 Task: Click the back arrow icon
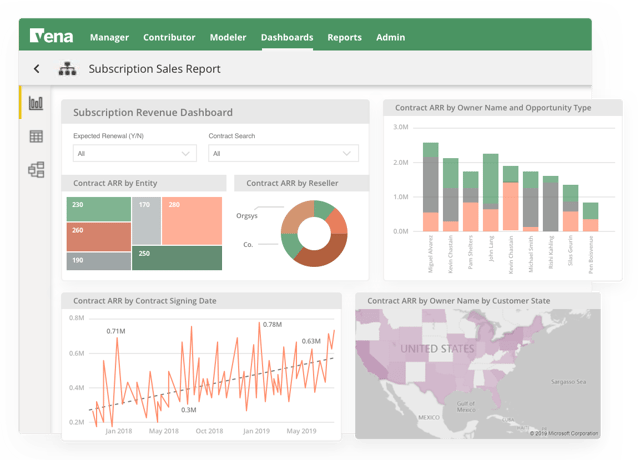point(37,69)
